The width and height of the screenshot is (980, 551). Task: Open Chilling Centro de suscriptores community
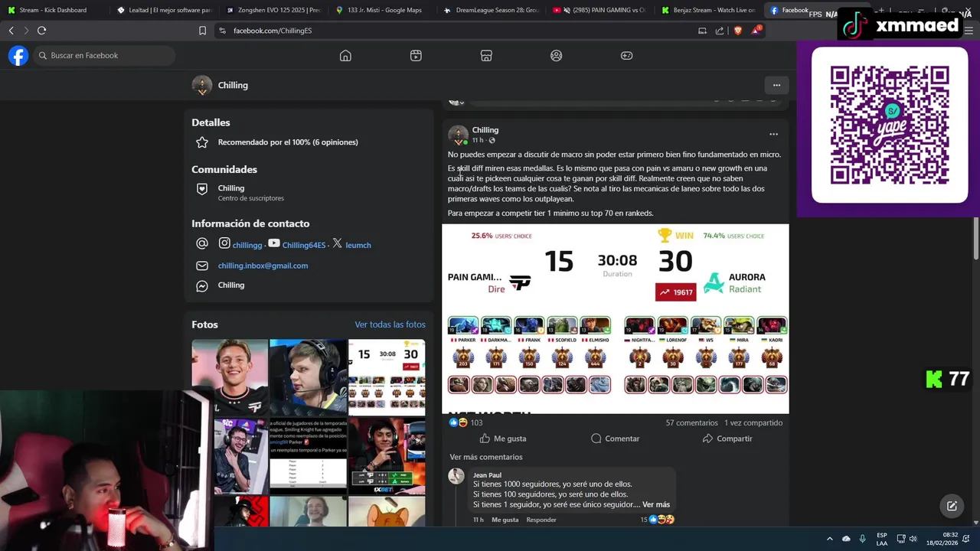250,192
